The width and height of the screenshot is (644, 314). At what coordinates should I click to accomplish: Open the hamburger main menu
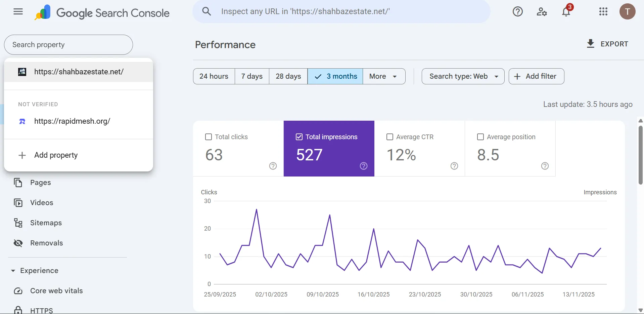point(18,12)
